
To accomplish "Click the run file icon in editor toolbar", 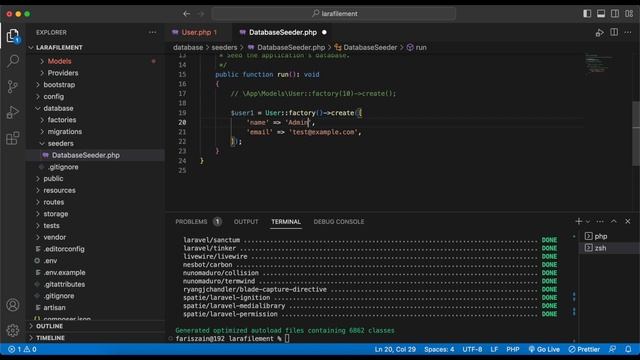I will point(600,32).
